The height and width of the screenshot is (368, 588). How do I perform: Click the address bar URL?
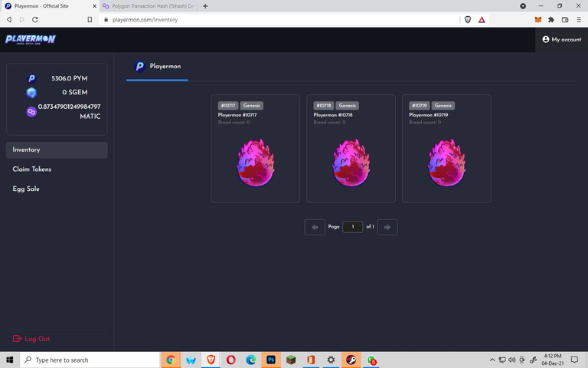coord(145,20)
